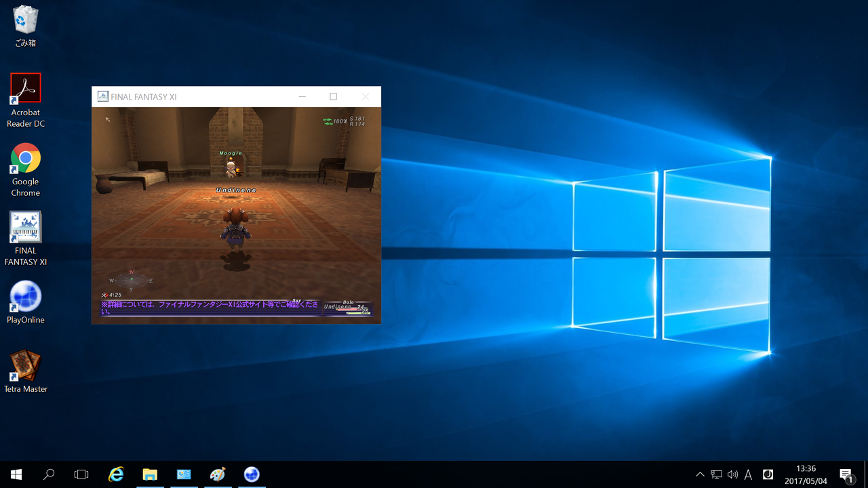Toggle the IME input mode A indicator
Screen dimensions: 868x488
[749, 474]
